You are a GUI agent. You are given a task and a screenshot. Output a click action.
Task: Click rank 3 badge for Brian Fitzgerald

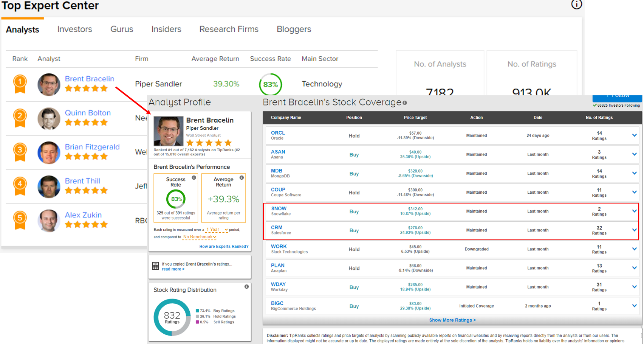point(20,152)
